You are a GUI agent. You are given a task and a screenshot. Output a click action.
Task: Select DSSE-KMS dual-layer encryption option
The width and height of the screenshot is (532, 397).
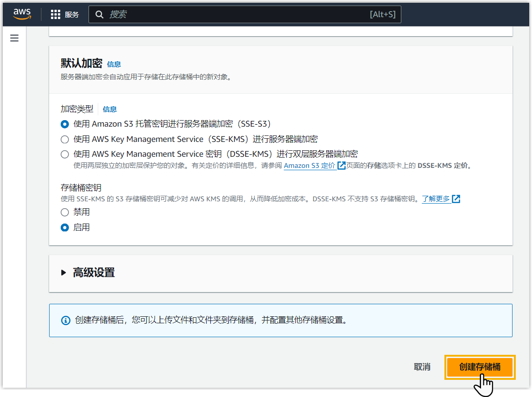point(65,154)
